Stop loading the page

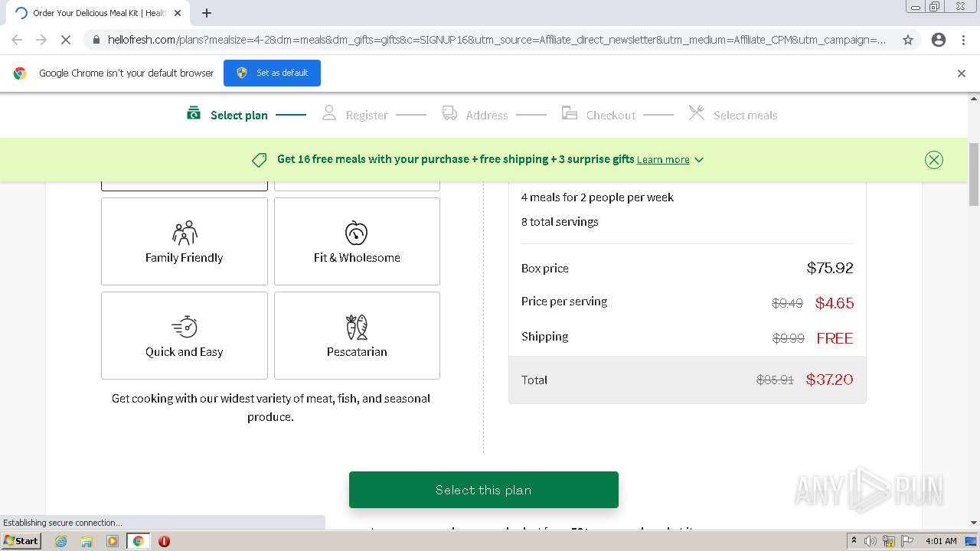click(x=66, y=40)
